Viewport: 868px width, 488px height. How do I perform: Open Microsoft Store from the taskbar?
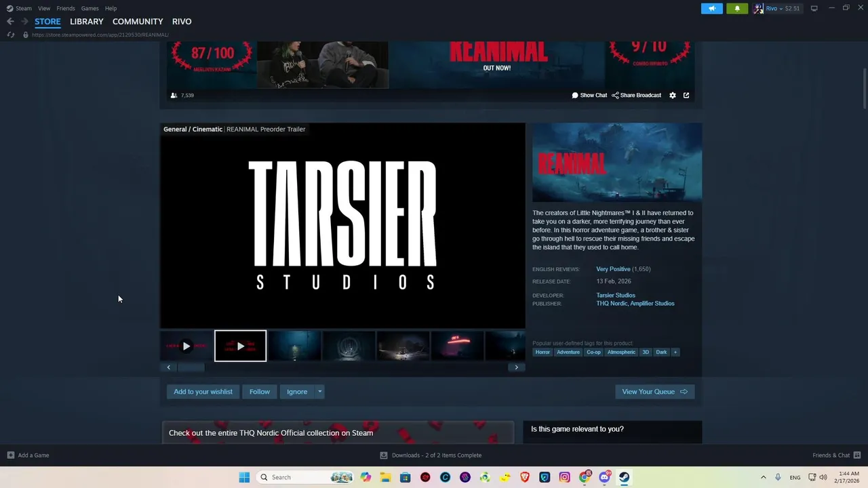tap(405, 477)
